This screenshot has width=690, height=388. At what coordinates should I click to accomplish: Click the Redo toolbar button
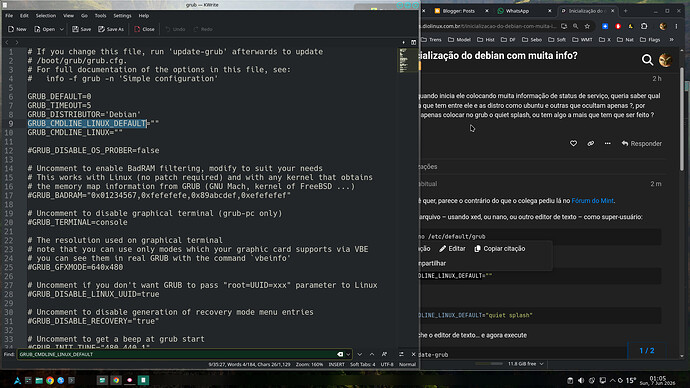(203, 29)
